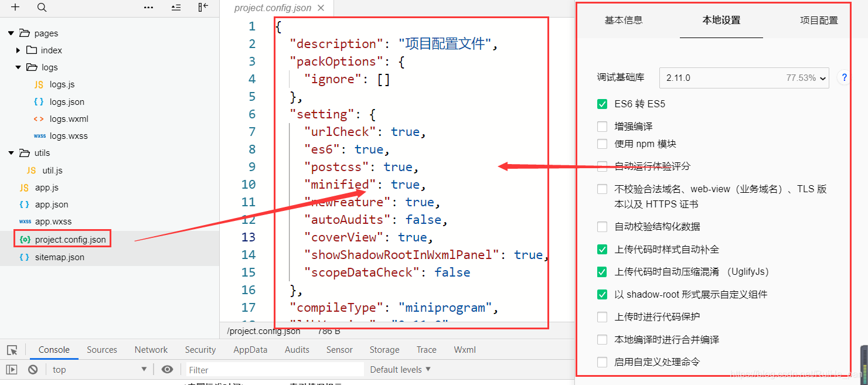Click the JS icon of app.js
The width and height of the screenshot is (868, 385).
pyautogui.click(x=24, y=188)
